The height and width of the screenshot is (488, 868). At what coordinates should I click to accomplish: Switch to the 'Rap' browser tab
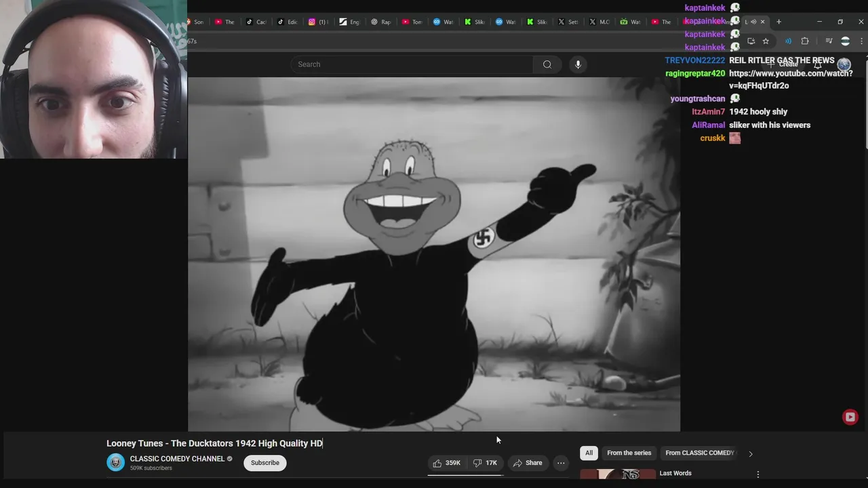380,22
